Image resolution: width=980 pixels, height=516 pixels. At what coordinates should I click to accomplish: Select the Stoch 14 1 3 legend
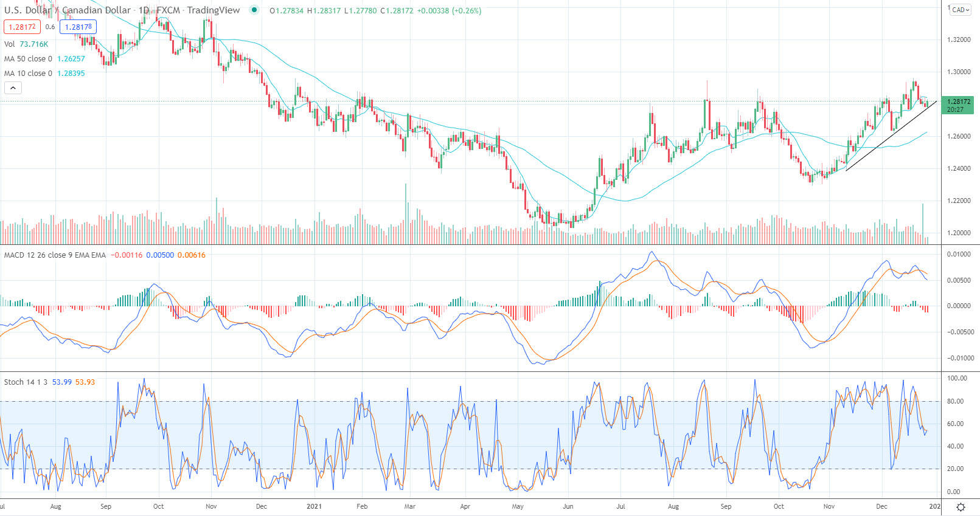pos(26,382)
